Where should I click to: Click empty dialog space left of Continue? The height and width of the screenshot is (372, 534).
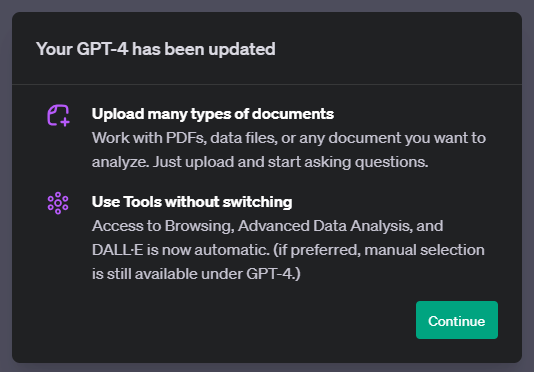pos(238,320)
